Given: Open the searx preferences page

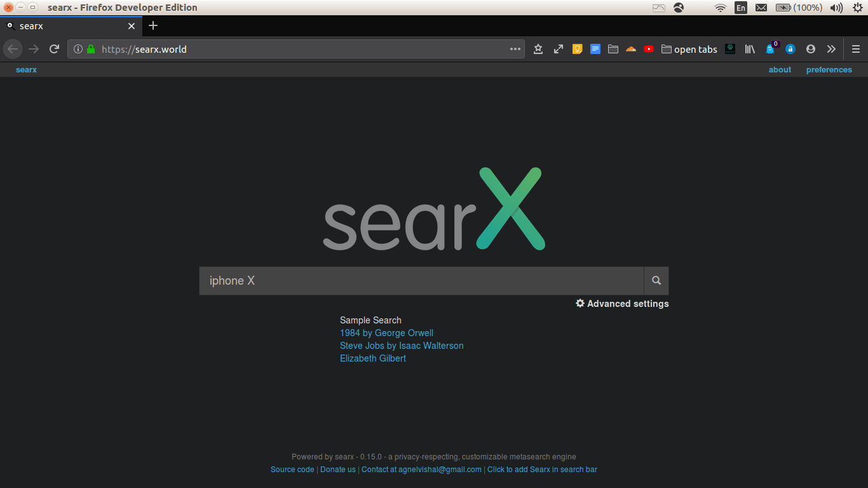Looking at the screenshot, I should click(829, 70).
